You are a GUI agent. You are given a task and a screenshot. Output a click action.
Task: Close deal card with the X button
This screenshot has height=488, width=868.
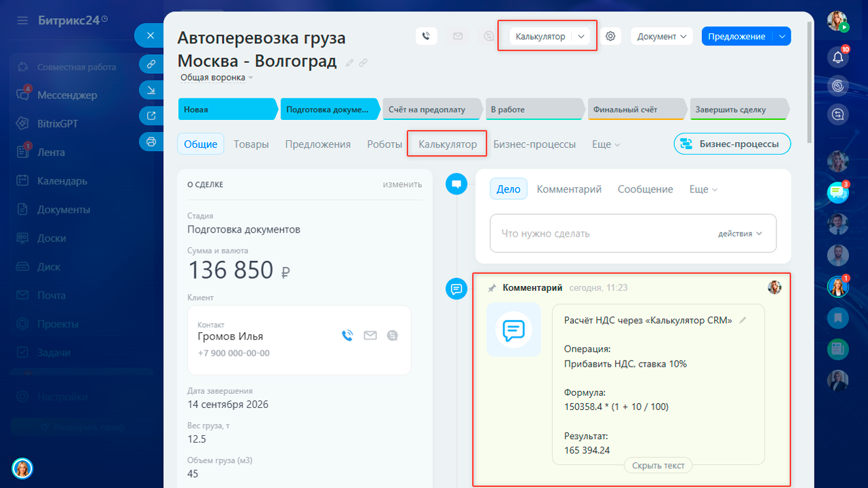pyautogui.click(x=151, y=36)
